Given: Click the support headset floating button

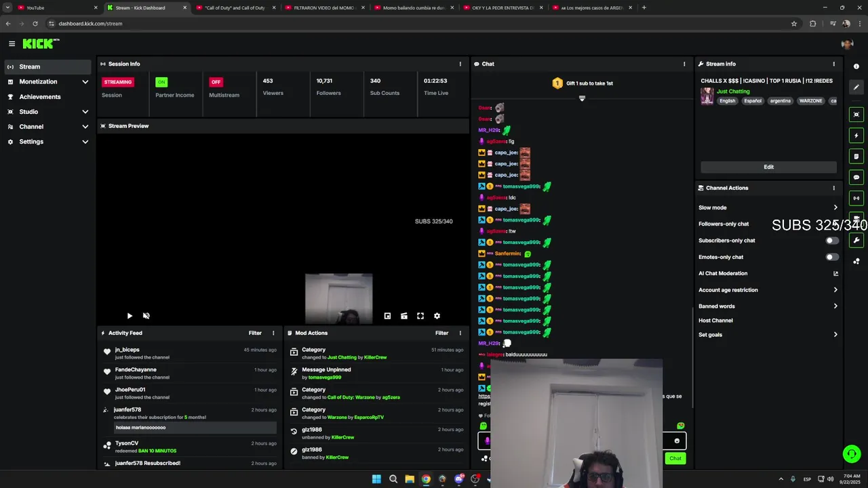Looking at the screenshot, I should [x=852, y=454].
